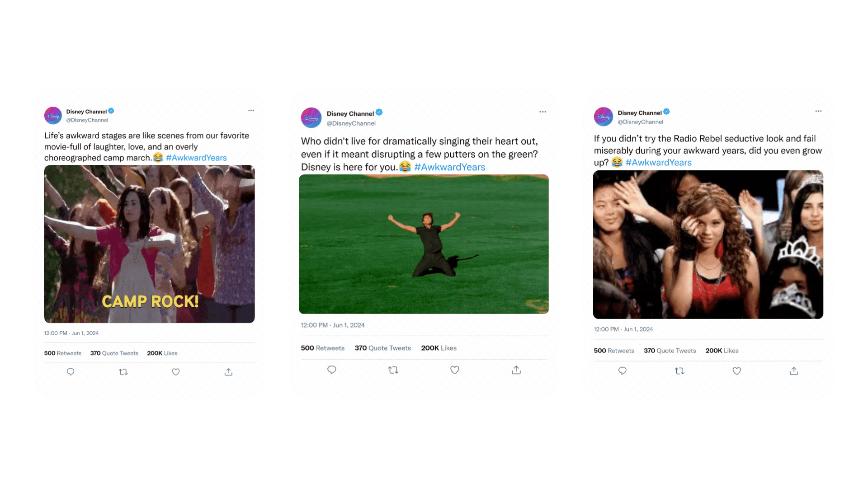This screenshot has width=868, height=488.
Task: Retweet the golf course singing tweet
Action: tap(393, 370)
